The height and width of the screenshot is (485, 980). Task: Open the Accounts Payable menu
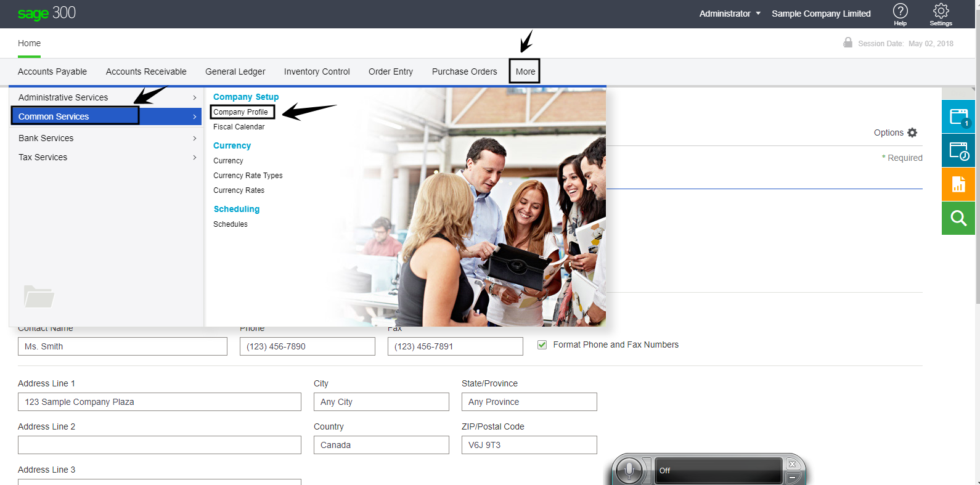click(x=52, y=71)
